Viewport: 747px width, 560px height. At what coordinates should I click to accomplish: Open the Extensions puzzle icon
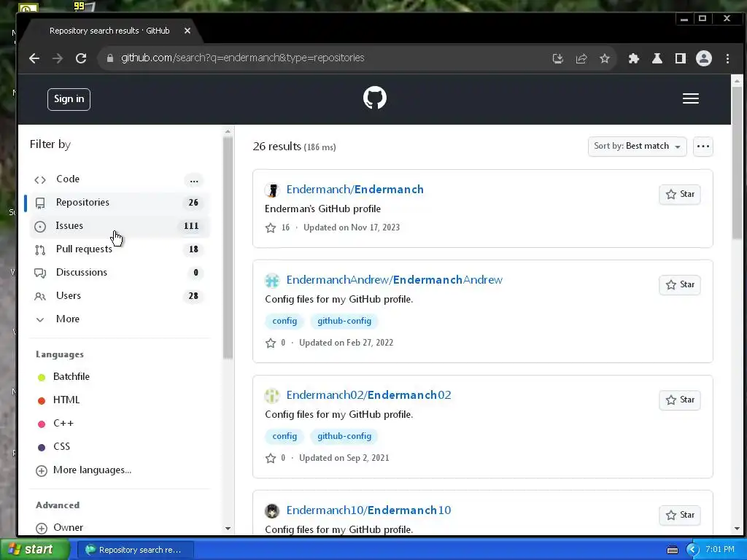(634, 58)
